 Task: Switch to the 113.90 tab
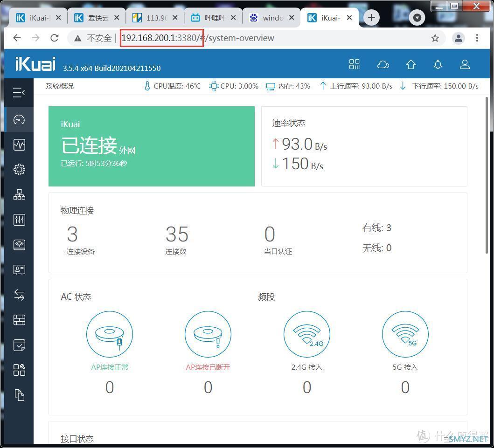154,18
